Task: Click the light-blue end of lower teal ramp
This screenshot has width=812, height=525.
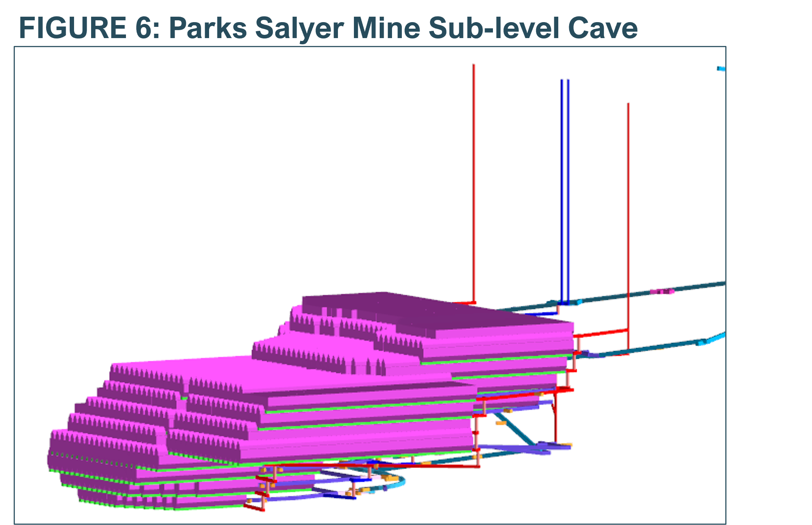Action: [715, 339]
